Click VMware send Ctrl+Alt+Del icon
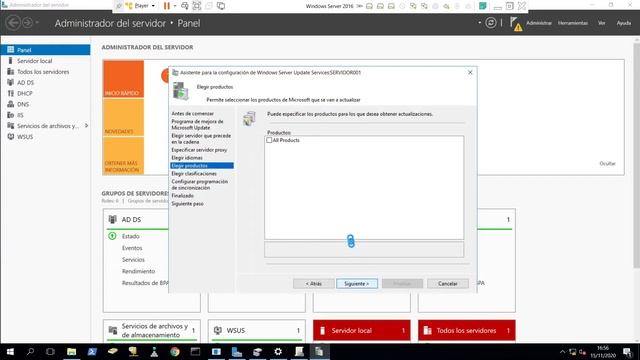 point(184,6)
